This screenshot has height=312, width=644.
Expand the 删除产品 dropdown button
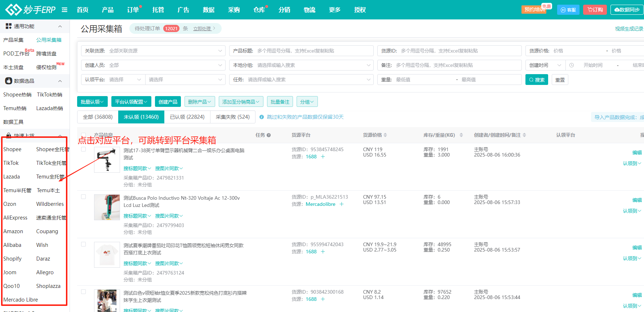click(200, 102)
